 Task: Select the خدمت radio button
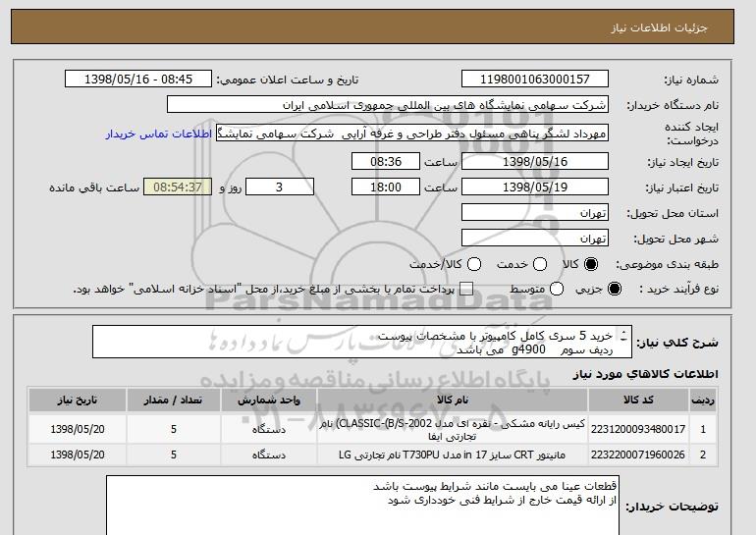point(540,264)
